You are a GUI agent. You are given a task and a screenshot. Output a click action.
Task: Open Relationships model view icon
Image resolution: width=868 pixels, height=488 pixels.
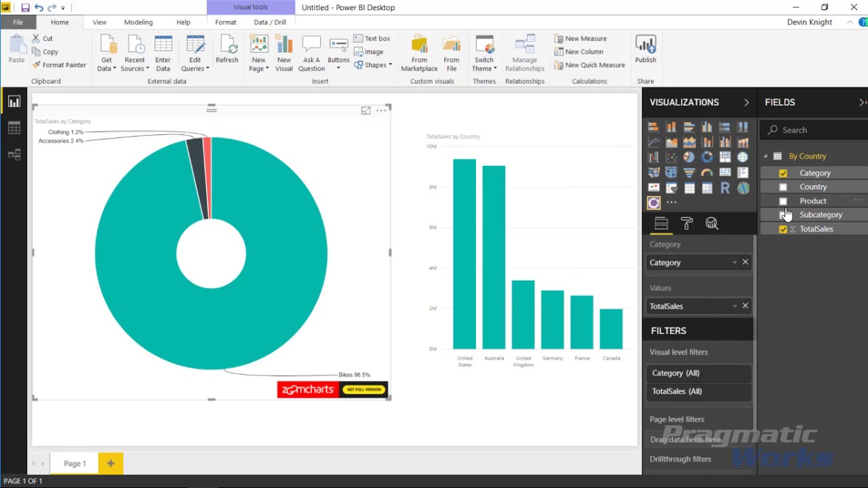point(14,155)
